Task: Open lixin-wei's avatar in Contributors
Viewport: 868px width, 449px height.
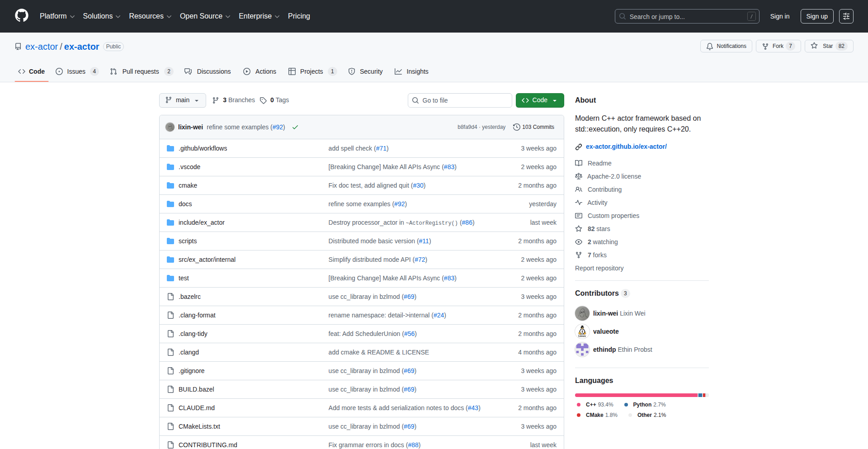Action: point(582,313)
